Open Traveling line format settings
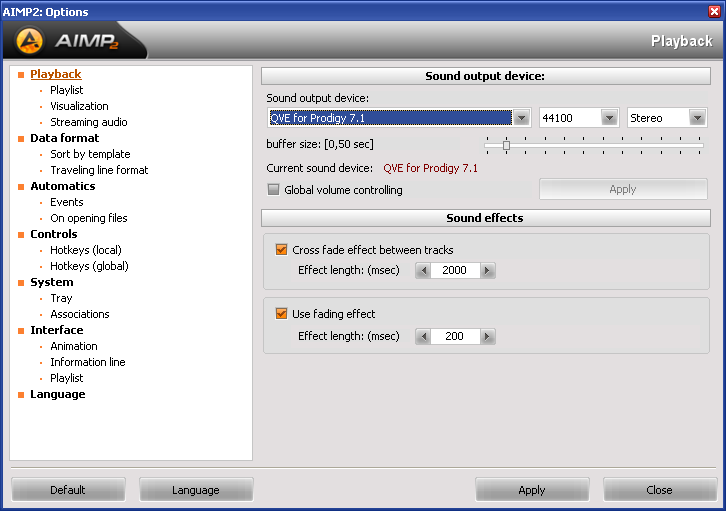This screenshot has height=511, width=726. [x=99, y=170]
